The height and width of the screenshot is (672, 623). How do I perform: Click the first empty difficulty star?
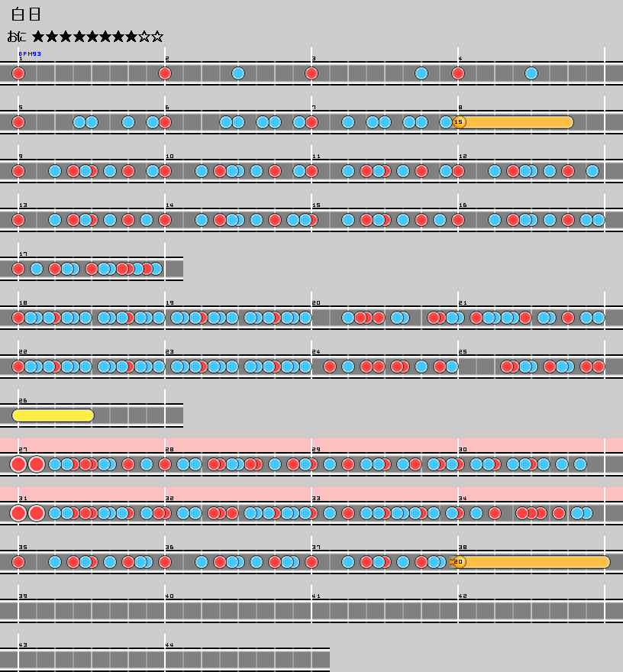[x=144, y=37]
